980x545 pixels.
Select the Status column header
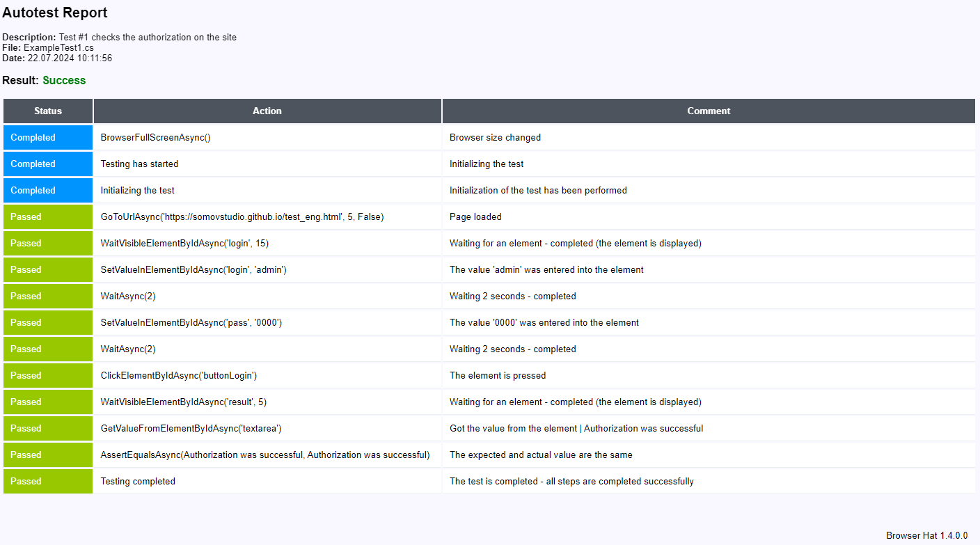[48, 111]
